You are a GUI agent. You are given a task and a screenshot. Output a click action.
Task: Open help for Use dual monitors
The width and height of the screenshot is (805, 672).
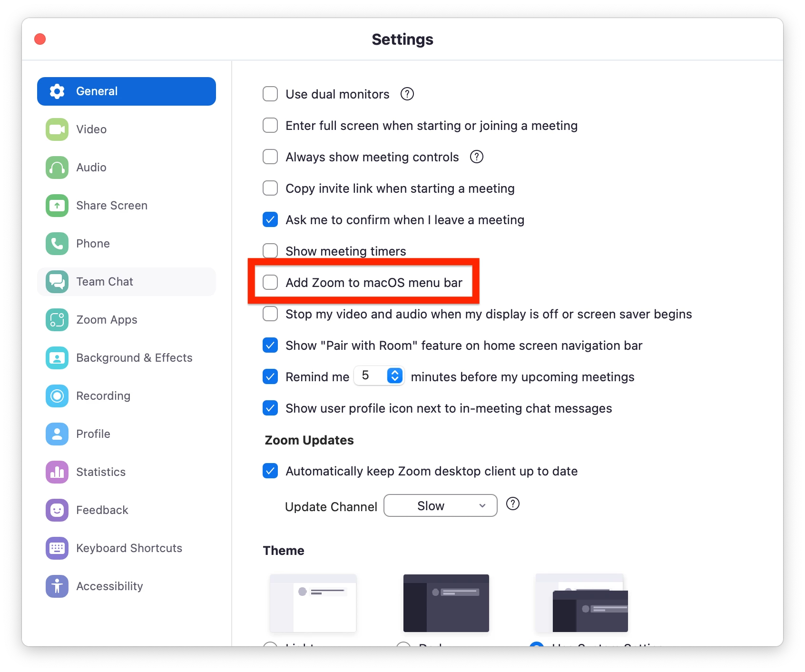click(407, 94)
